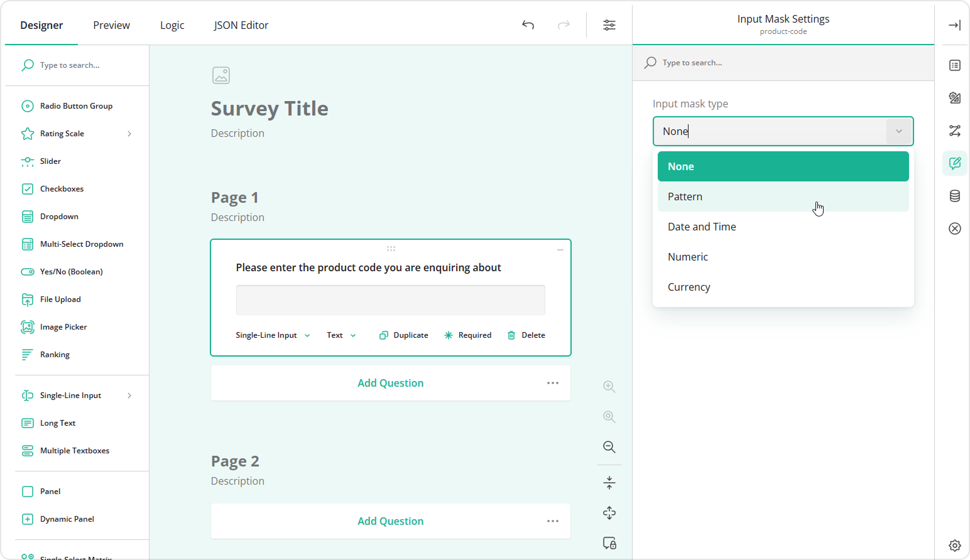Image resolution: width=970 pixels, height=560 pixels.
Task: Collapse the Input Mask Settings panel
Action: tap(954, 25)
